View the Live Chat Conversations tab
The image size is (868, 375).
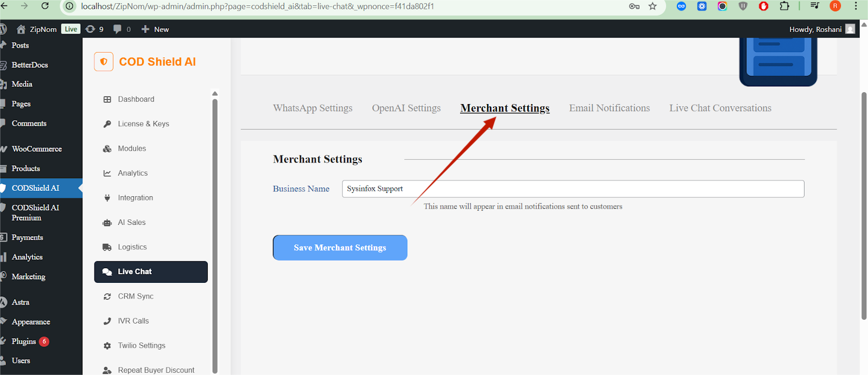720,108
